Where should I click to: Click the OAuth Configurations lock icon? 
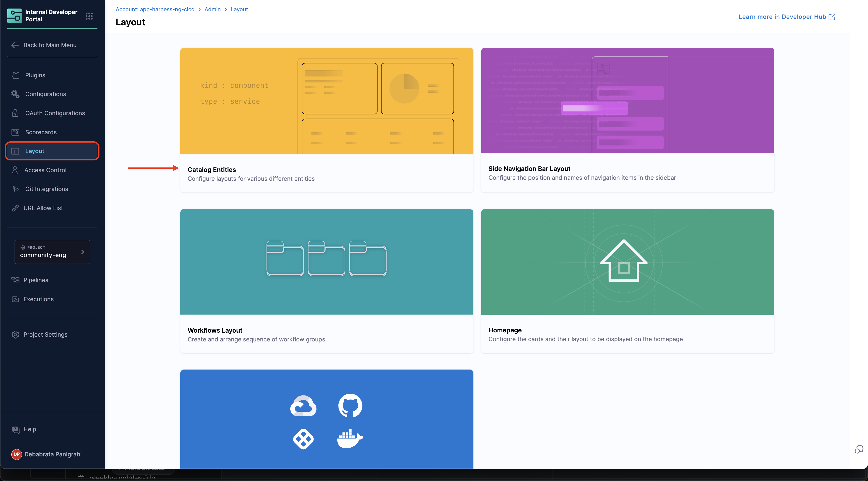[x=15, y=113]
